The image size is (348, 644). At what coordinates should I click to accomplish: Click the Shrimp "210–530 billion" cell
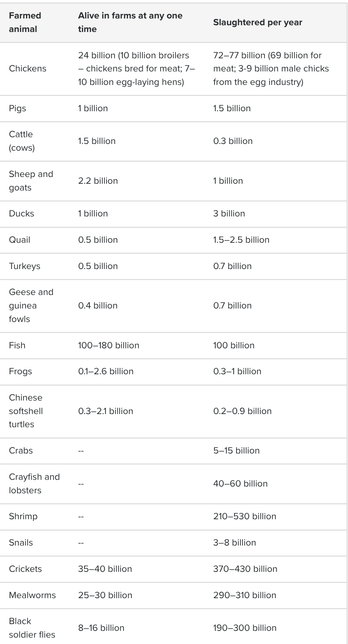click(x=245, y=516)
